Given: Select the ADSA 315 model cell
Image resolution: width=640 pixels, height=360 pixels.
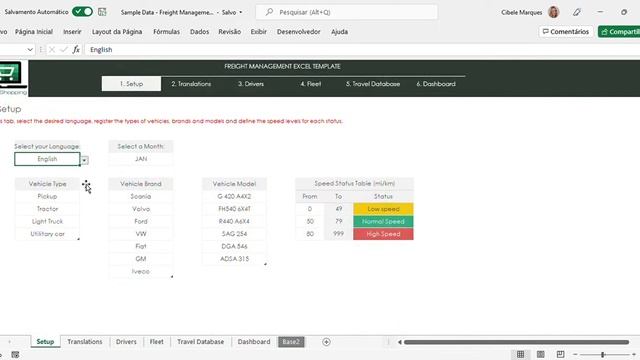Looking at the screenshot, I should click(234, 259).
